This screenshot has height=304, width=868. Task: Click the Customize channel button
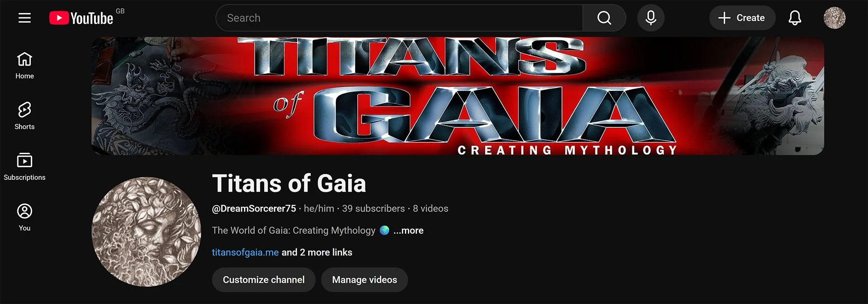click(263, 280)
